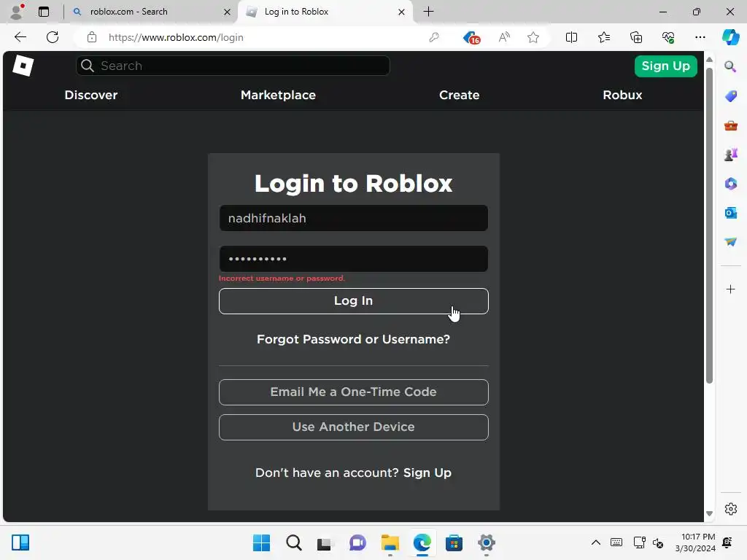Open Windows Start menu
Screen dimensions: 747x560
261,542
